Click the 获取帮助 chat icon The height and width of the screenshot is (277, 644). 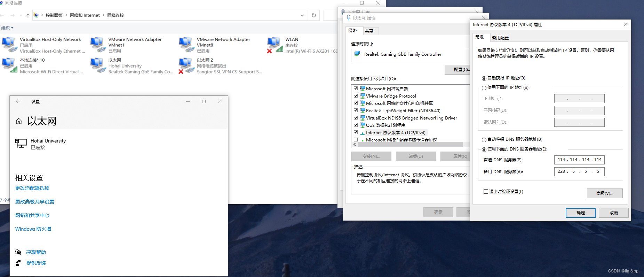coord(18,252)
